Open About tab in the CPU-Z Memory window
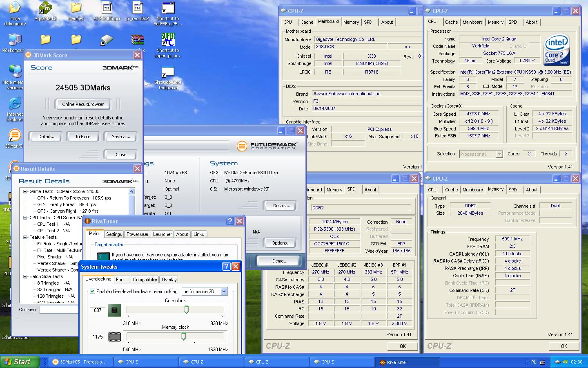This screenshot has height=368, width=588. tap(531, 190)
